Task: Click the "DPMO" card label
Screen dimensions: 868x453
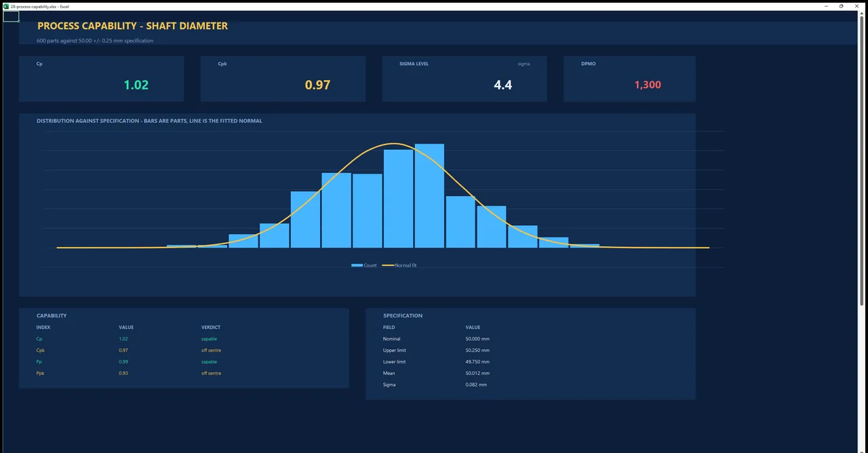Action: 588,64
